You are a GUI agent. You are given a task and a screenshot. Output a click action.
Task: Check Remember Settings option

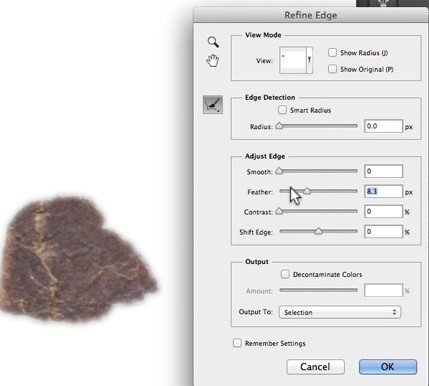tap(237, 343)
